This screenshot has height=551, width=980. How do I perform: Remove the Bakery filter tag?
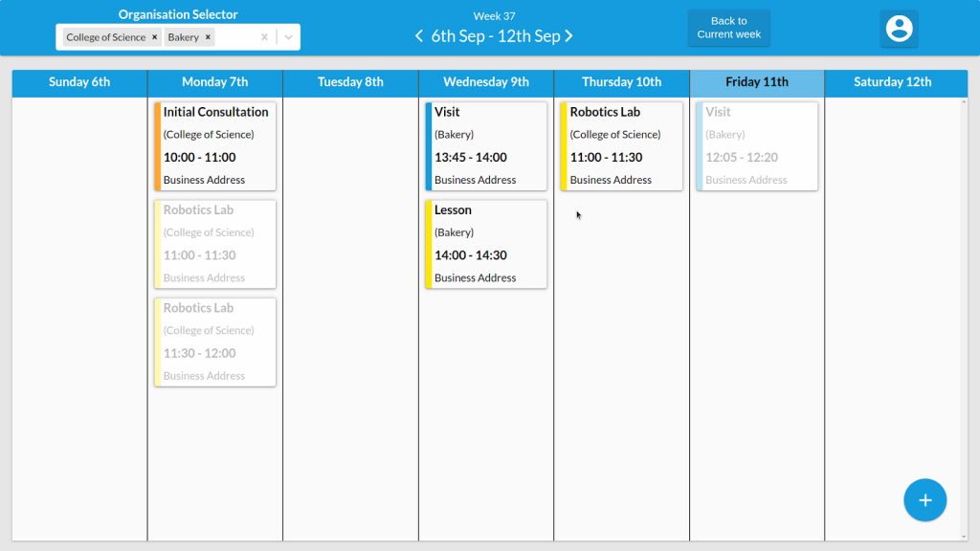[x=208, y=36]
